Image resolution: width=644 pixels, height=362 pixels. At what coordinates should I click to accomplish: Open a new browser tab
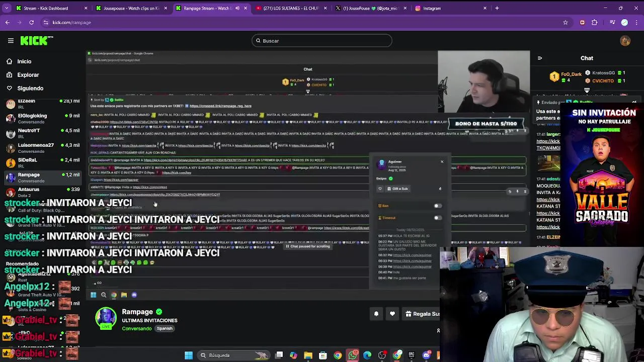click(x=497, y=8)
